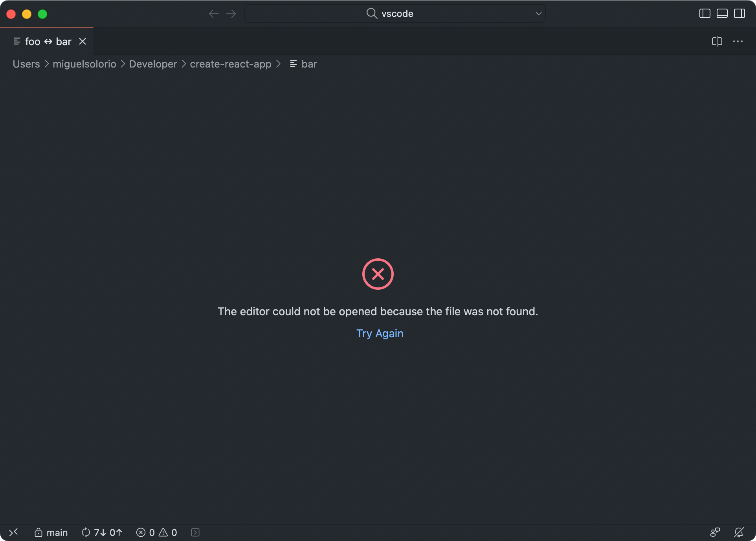Click the error message about file not found
This screenshot has height=541, width=756.
click(x=378, y=311)
